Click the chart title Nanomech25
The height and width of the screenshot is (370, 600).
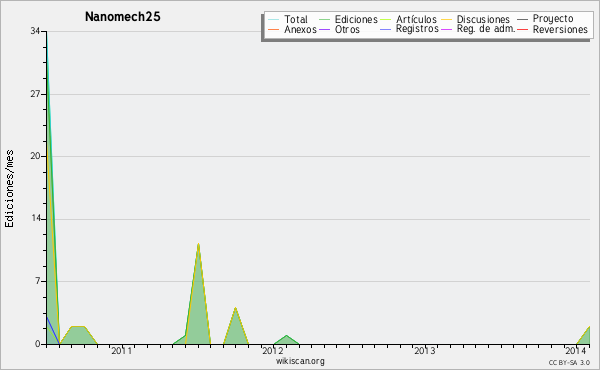coord(122,16)
